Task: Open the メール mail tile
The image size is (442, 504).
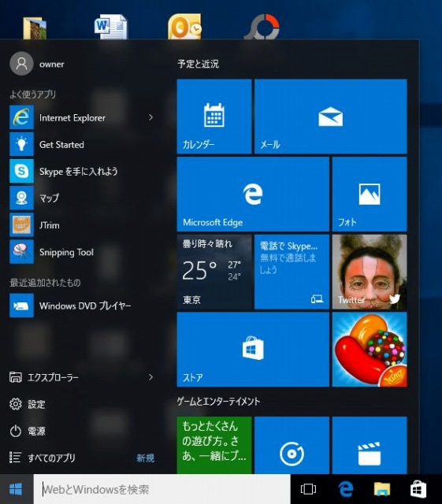Action: tap(330, 117)
